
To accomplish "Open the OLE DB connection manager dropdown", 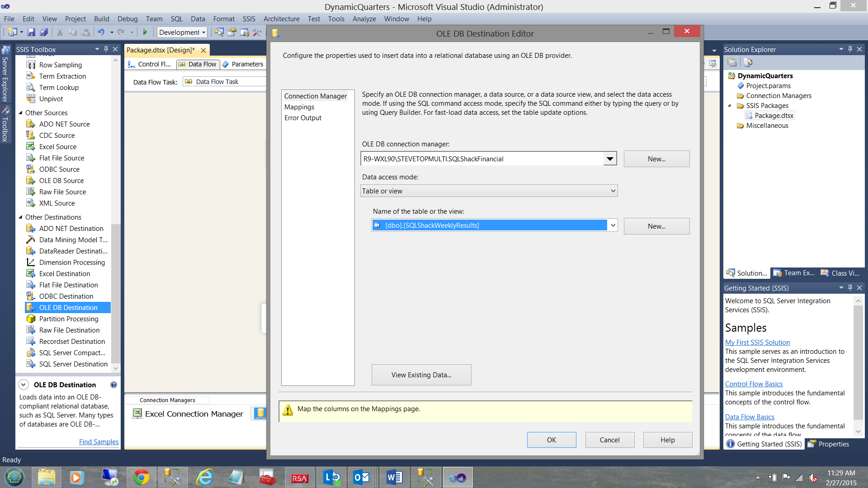I will tap(610, 159).
